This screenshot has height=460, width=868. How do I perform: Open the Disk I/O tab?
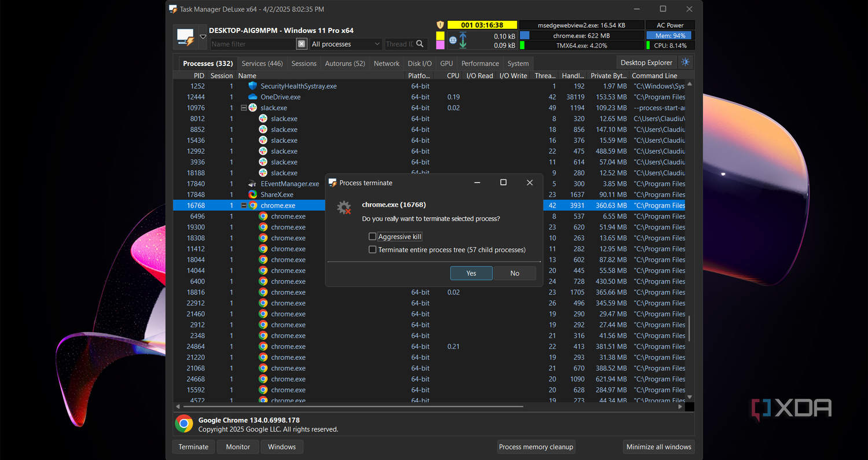tap(420, 64)
